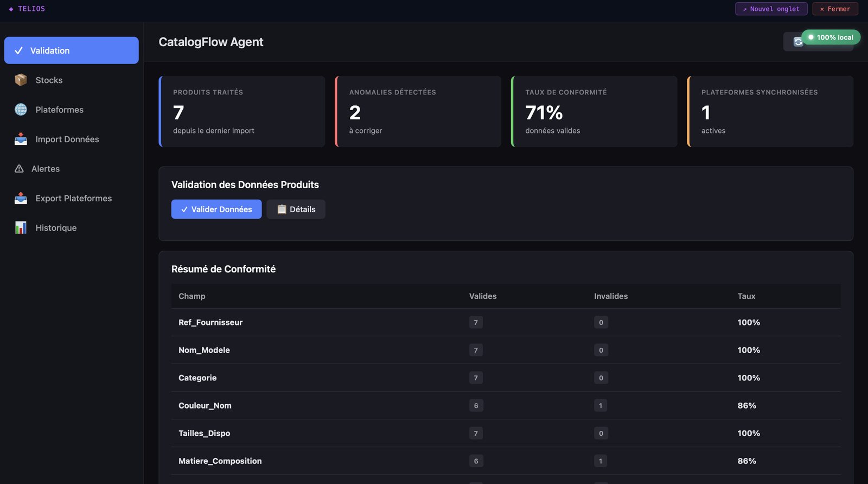Click the Validation checkmark icon in sidebar
This screenshot has width=868, height=484.
[x=19, y=50]
